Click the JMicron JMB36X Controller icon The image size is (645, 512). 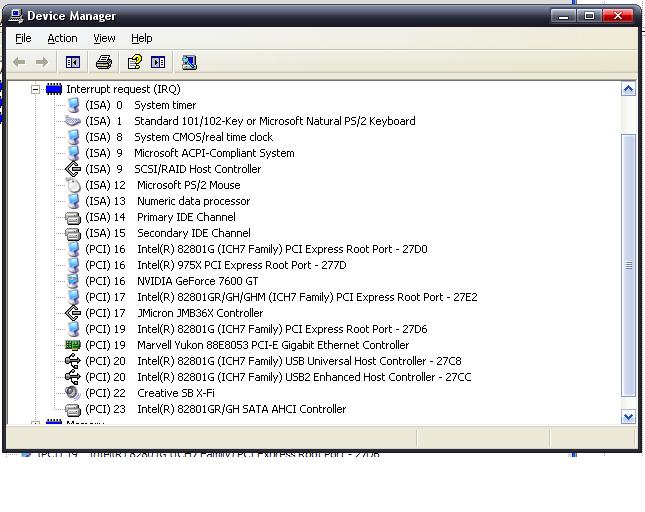[73, 313]
